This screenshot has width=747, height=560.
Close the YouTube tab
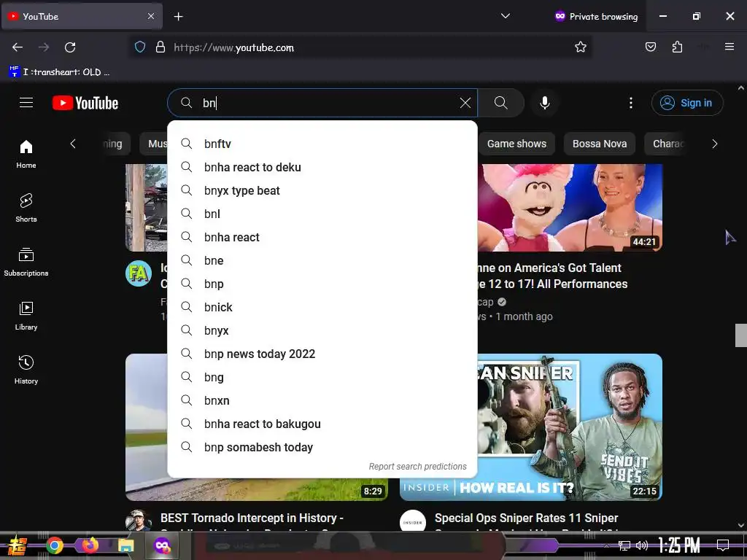click(x=151, y=16)
